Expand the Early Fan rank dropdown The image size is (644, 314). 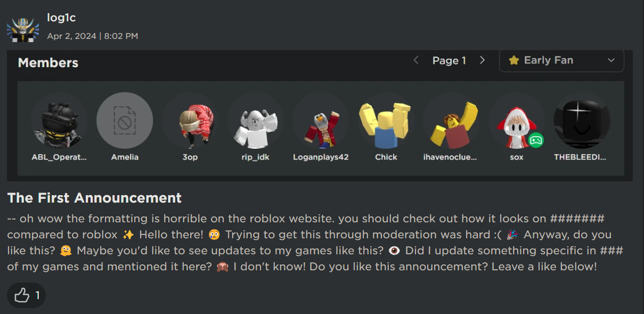(x=610, y=60)
